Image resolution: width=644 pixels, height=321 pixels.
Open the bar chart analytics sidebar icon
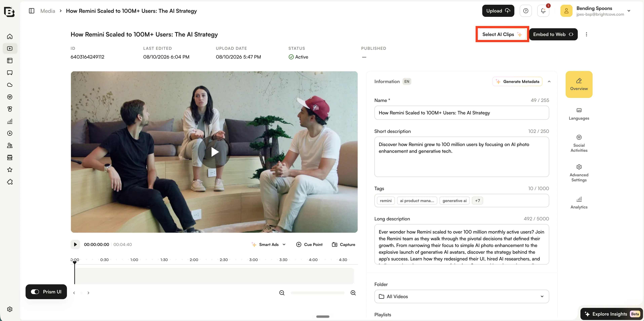(10, 121)
